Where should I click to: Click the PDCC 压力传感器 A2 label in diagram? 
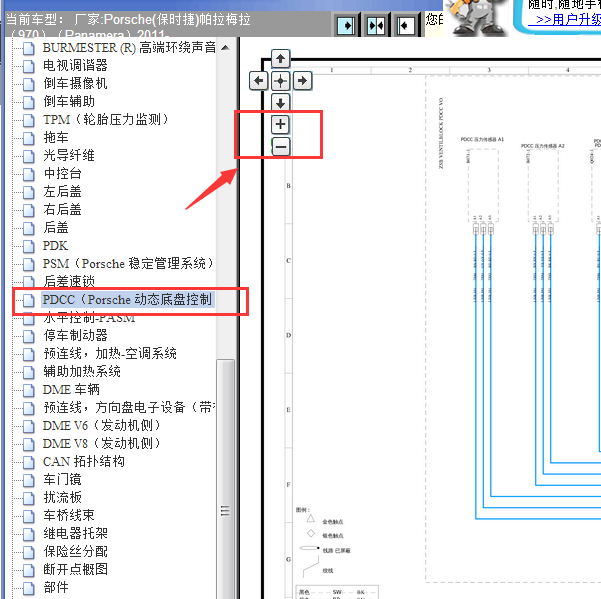(x=542, y=146)
